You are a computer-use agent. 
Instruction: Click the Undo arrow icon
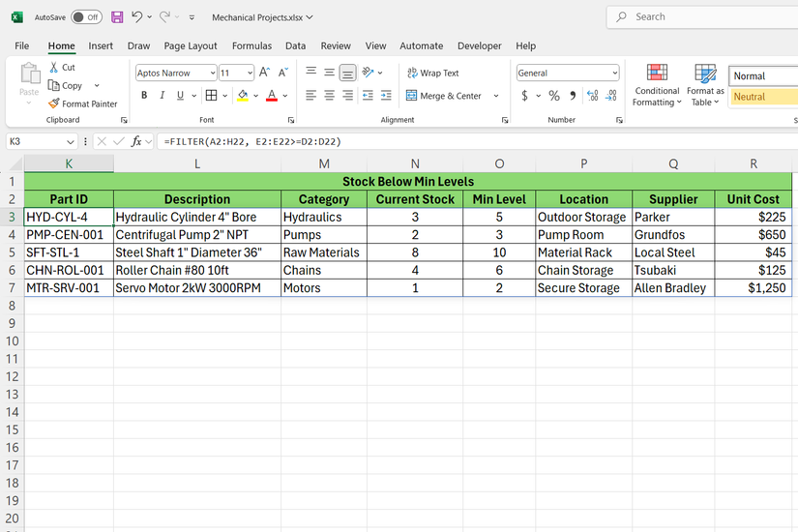tap(136, 16)
